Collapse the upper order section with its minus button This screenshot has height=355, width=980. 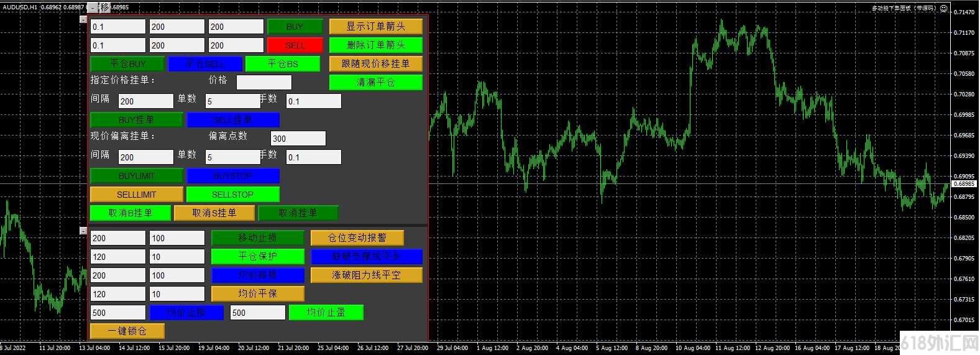click(x=83, y=19)
